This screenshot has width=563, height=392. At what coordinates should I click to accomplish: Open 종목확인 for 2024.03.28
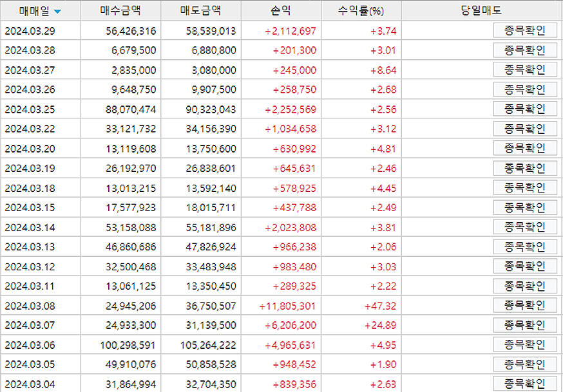[525, 50]
